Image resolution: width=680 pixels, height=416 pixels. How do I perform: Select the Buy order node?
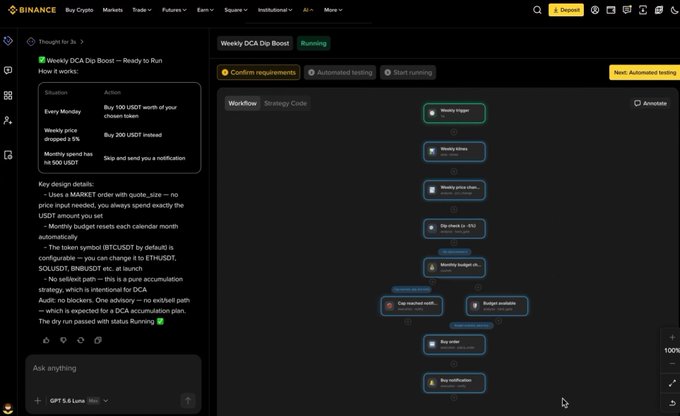coord(454,344)
